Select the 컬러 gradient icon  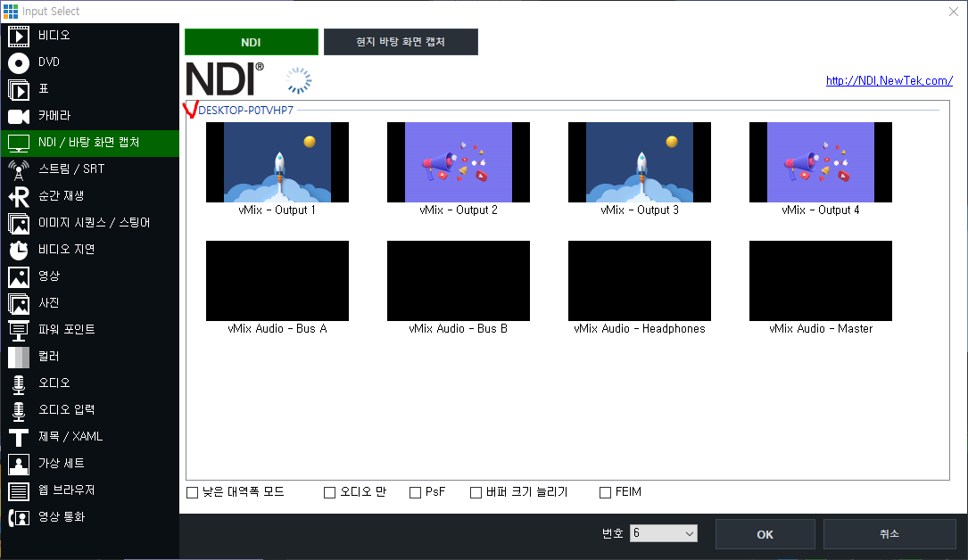19,357
